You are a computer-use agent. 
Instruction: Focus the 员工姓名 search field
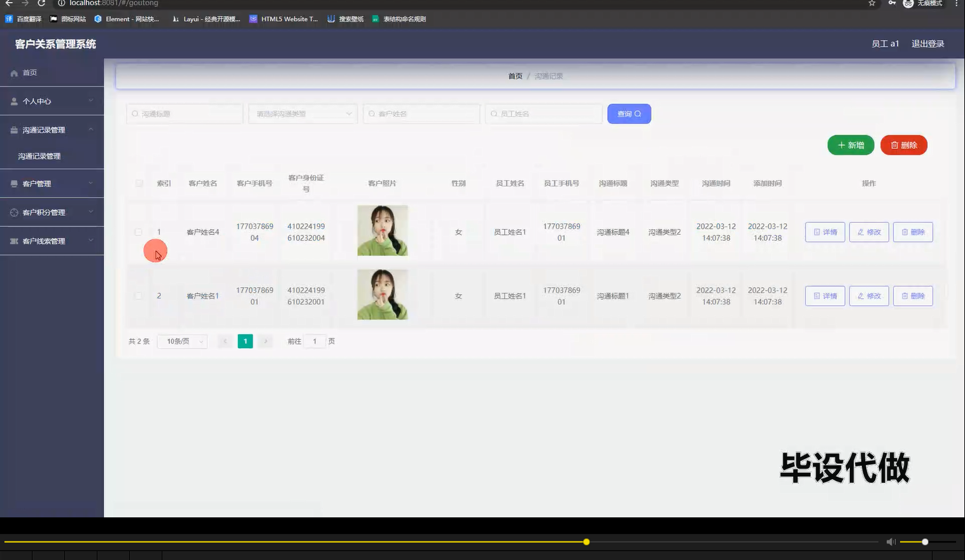pyautogui.click(x=544, y=114)
